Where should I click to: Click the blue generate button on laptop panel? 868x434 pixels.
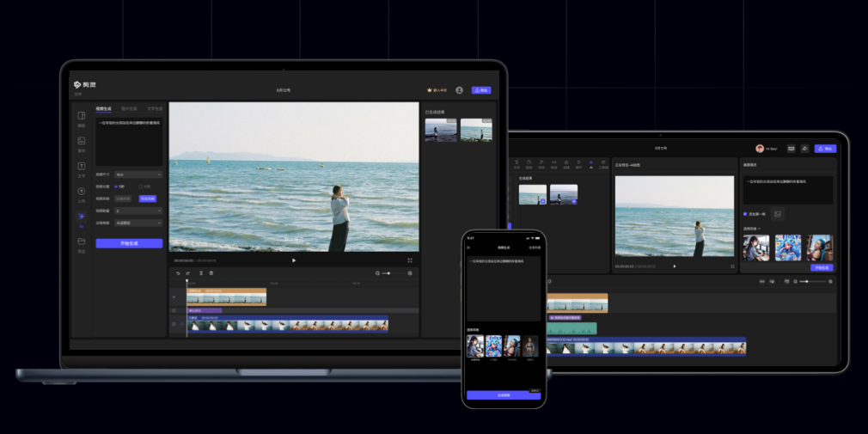(129, 243)
